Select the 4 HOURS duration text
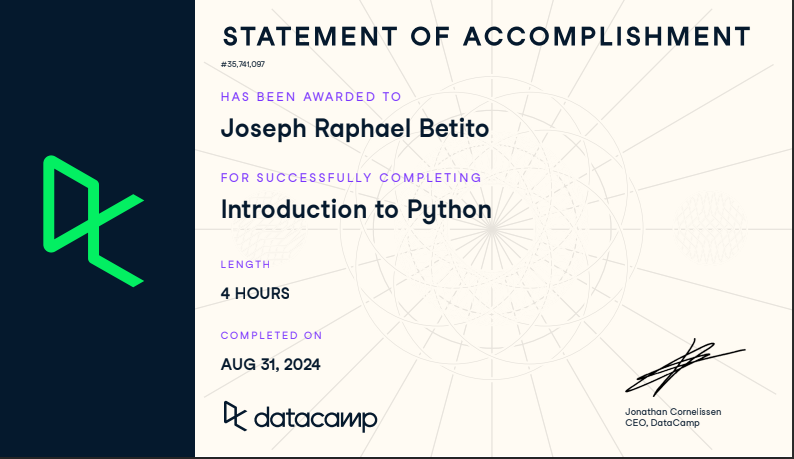 pos(255,294)
